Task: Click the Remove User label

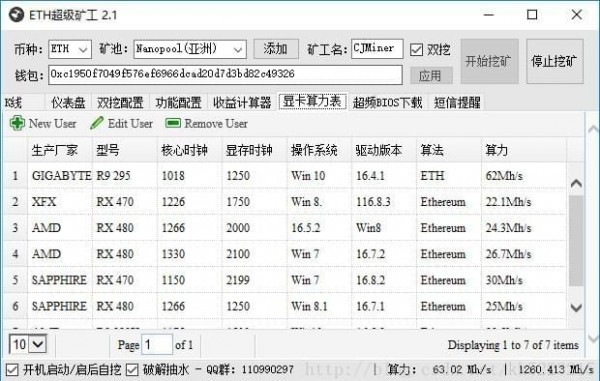Action: 216,124
